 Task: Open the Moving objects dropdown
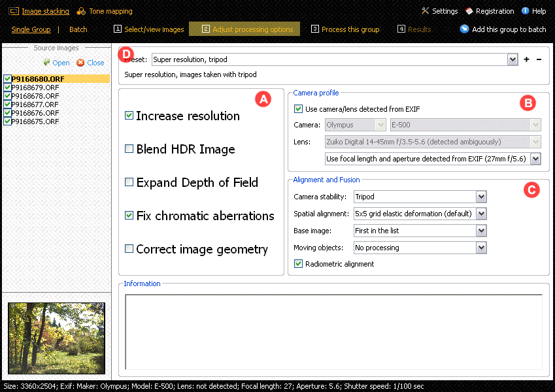pyautogui.click(x=480, y=248)
